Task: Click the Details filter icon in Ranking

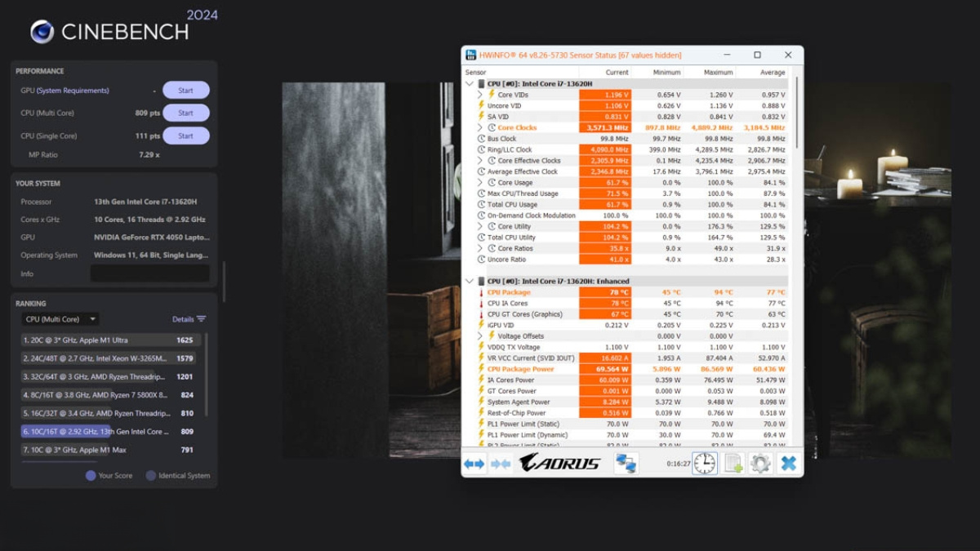Action: coord(201,319)
